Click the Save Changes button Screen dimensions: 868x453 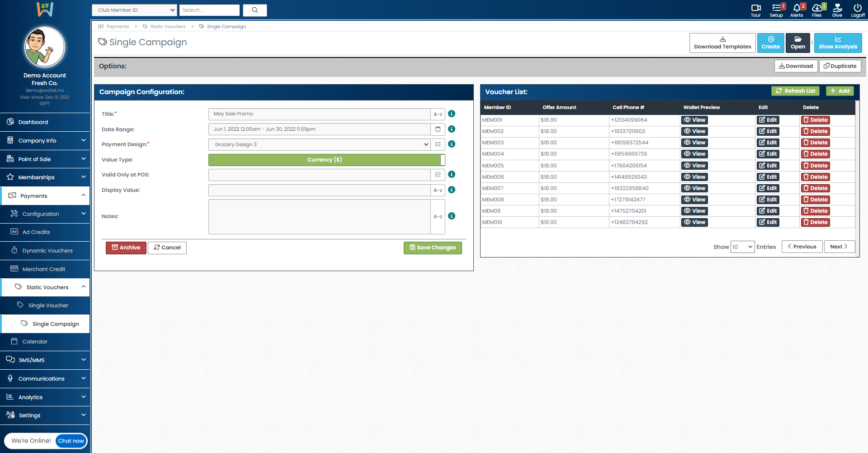click(x=433, y=248)
